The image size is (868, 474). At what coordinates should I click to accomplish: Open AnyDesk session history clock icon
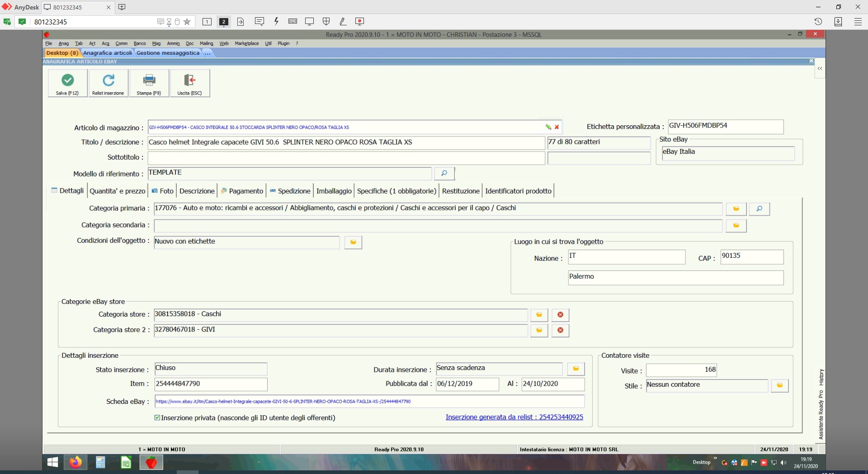click(818, 21)
